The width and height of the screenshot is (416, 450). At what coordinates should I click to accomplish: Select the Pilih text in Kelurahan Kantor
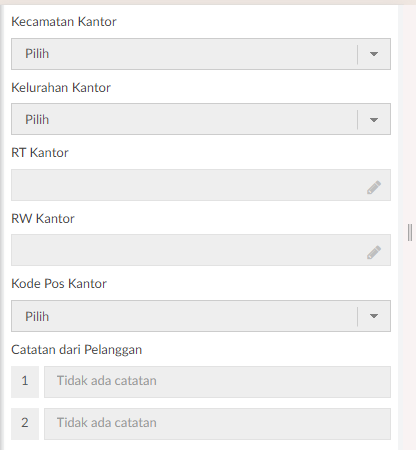(x=37, y=119)
